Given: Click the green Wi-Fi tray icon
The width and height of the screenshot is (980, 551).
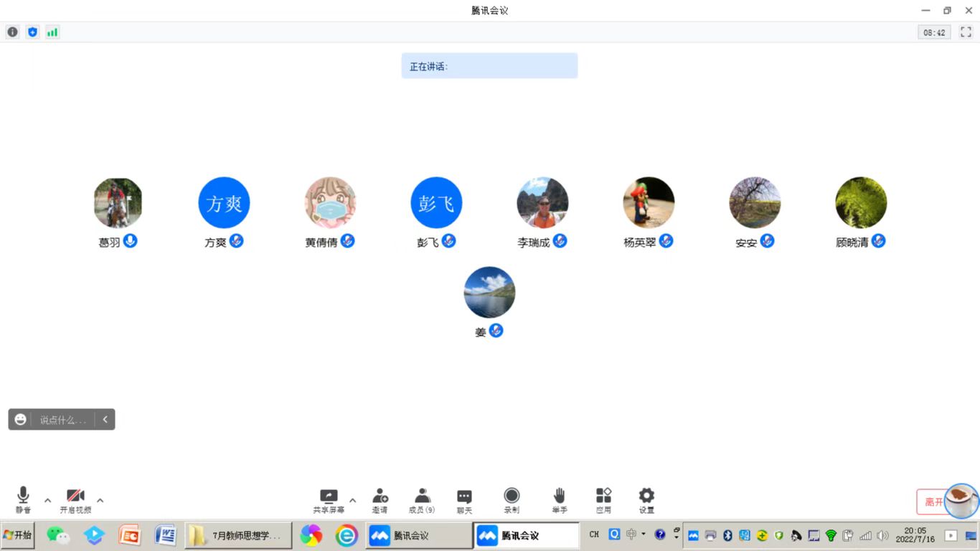Looking at the screenshot, I should tap(831, 535).
